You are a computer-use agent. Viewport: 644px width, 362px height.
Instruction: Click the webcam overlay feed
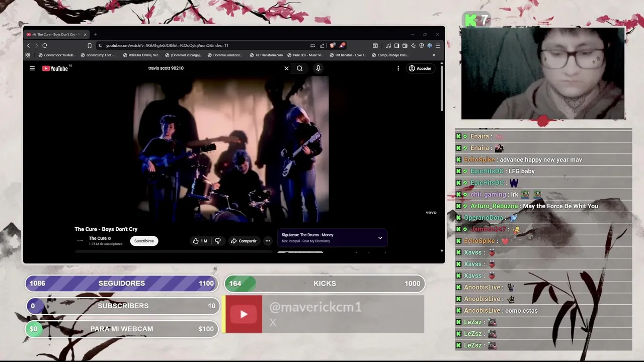coord(543,73)
